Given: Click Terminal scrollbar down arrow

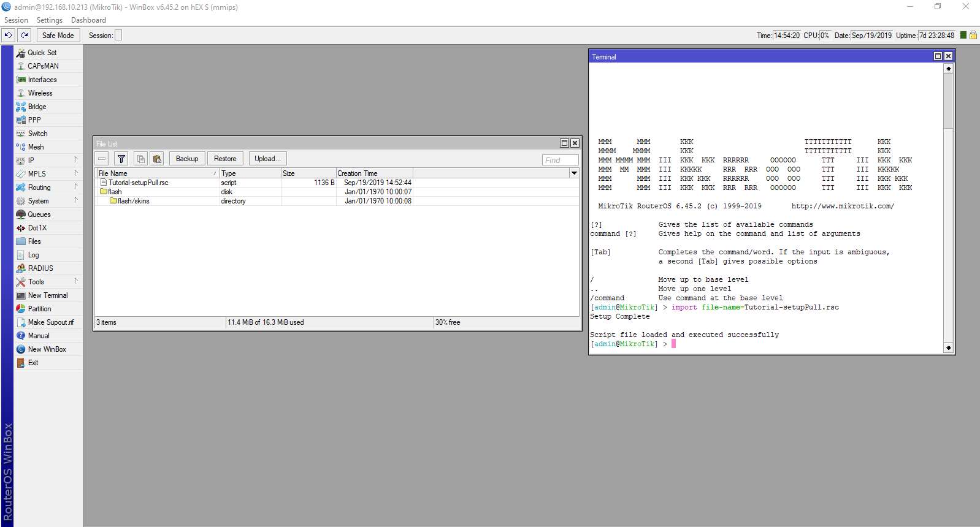Looking at the screenshot, I should tap(948, 348).
